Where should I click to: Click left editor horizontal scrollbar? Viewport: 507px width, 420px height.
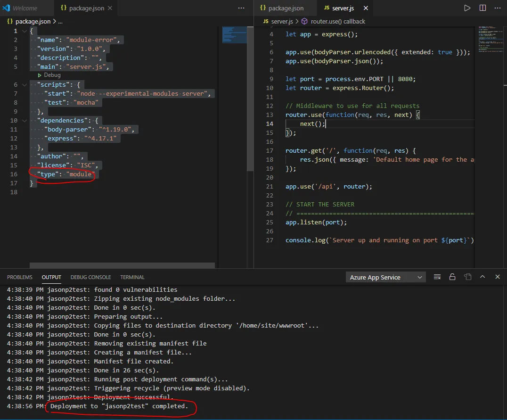pos(122,265)
